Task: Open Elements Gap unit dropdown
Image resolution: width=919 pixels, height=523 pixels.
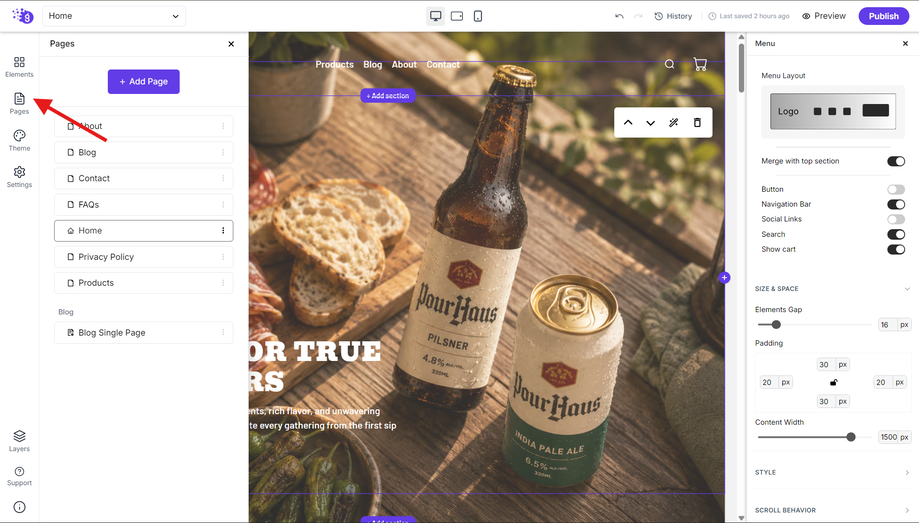Action: pos(904,325)
